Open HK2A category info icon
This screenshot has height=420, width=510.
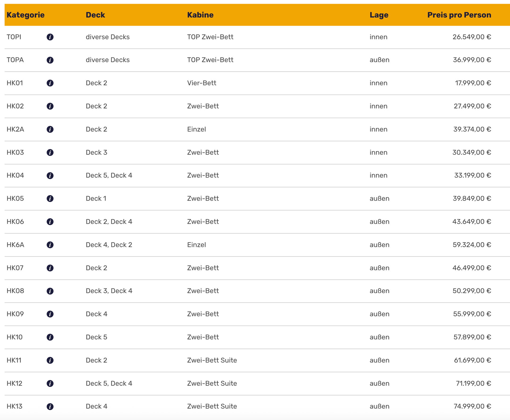(x=50, y=129)
